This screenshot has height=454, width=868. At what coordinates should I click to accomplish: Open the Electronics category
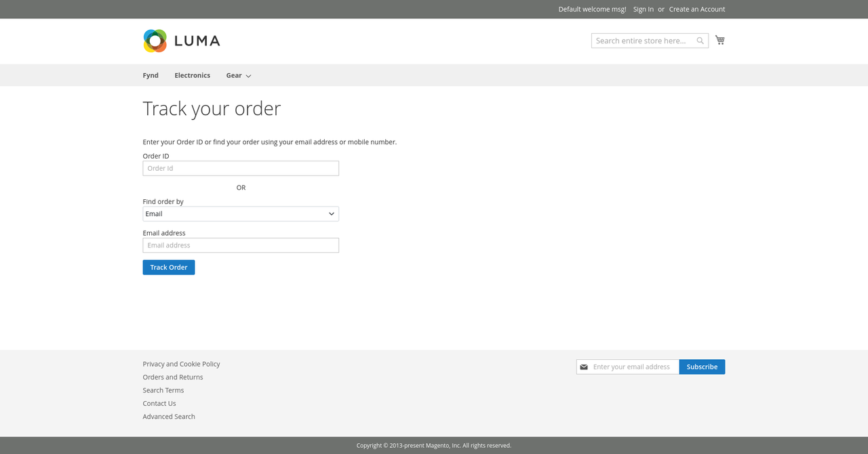tap(192, 75)
